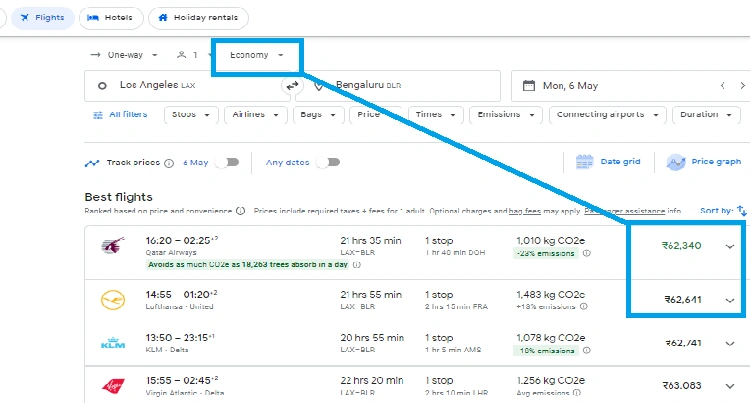Click the 21 hrs 35 min duration
This screenshot has width=751, height=403.
[371, 241]
